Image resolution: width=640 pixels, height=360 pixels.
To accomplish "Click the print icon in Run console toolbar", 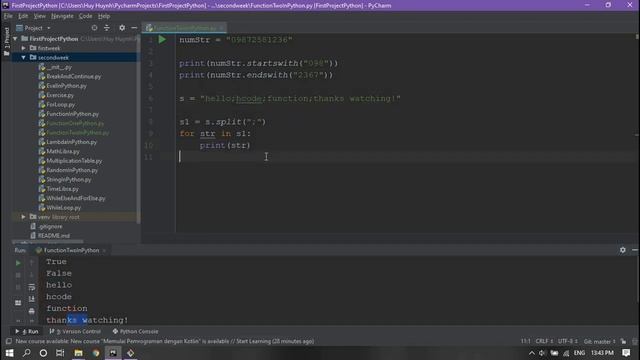I will pyautogui.click(x=31, y=311).
